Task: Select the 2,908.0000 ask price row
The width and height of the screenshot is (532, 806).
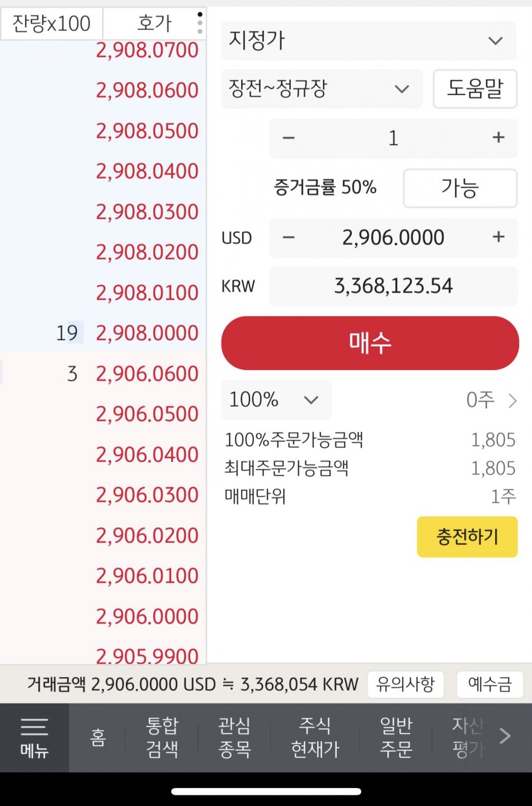Action: coord(103,333)
